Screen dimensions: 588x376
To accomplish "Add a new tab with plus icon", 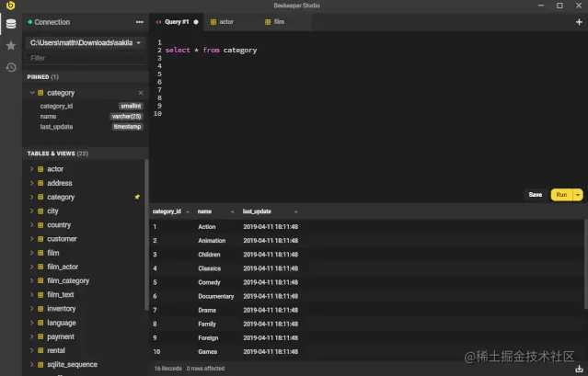I will [x=579, y=22].
